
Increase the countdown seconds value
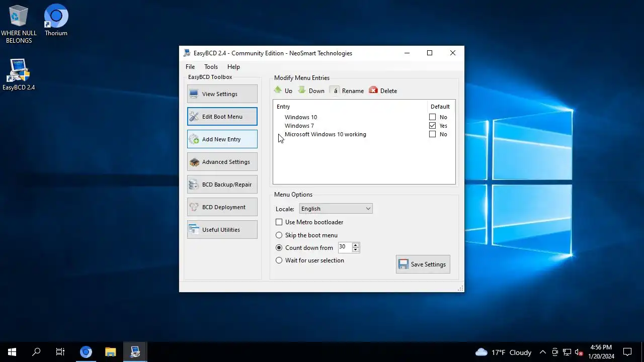tap(356, 245)
